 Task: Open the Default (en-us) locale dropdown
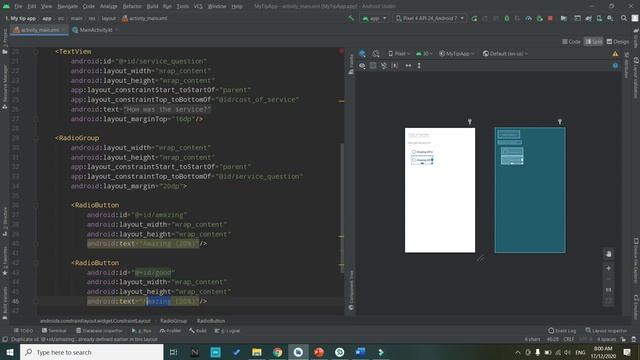(505, 53)
